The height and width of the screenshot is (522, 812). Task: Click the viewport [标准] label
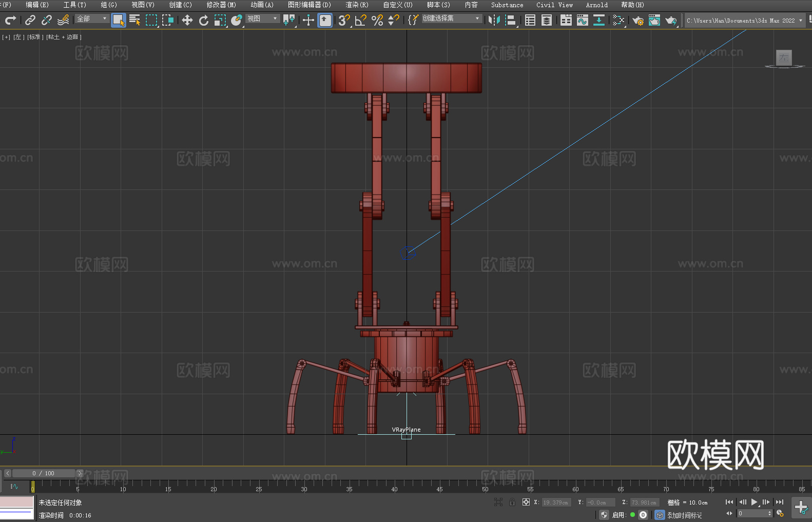pyautogui.click(x=35, y=37)
